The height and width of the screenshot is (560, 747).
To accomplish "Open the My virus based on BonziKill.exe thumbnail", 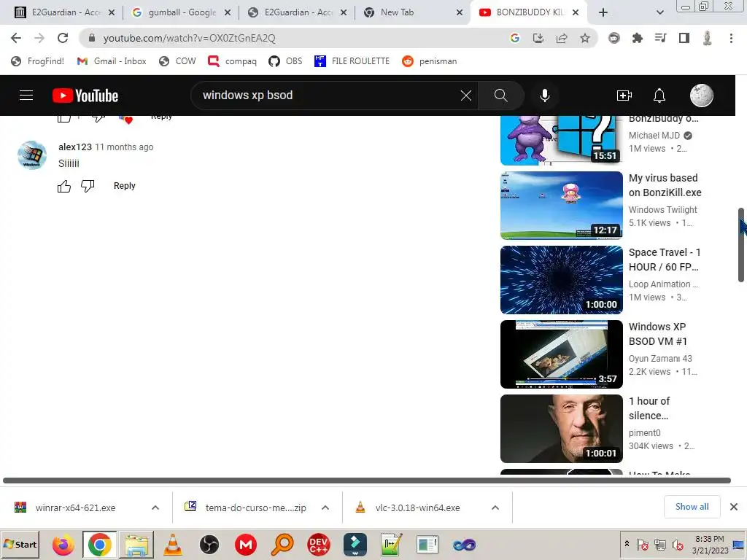I will (561, 205).
